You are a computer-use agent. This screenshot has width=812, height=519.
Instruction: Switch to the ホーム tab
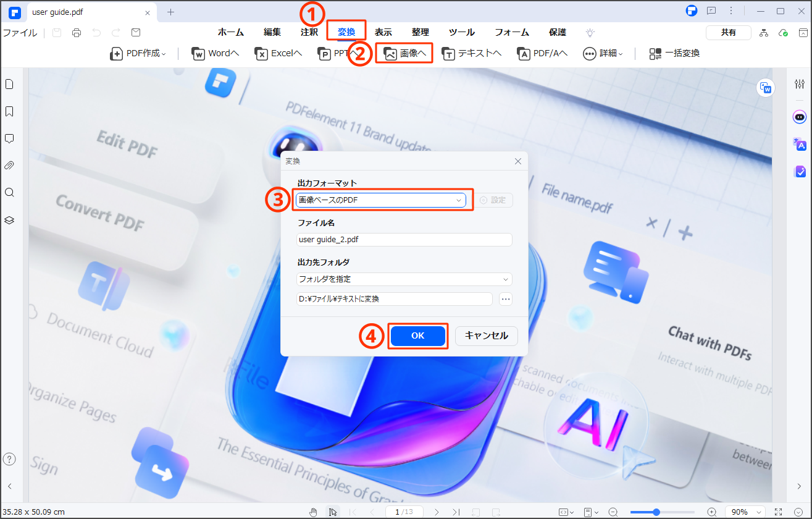tap(231, 33)
